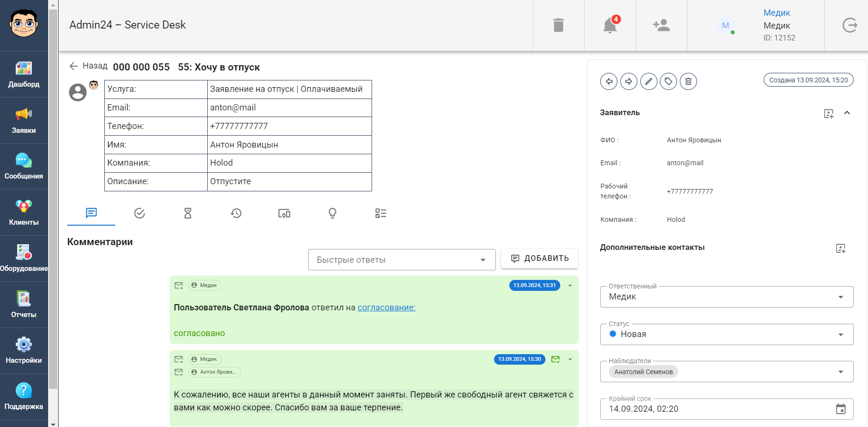Click the calendar icon in deadline field
Screen dimensions: 868x427
[x=840, y=409]
